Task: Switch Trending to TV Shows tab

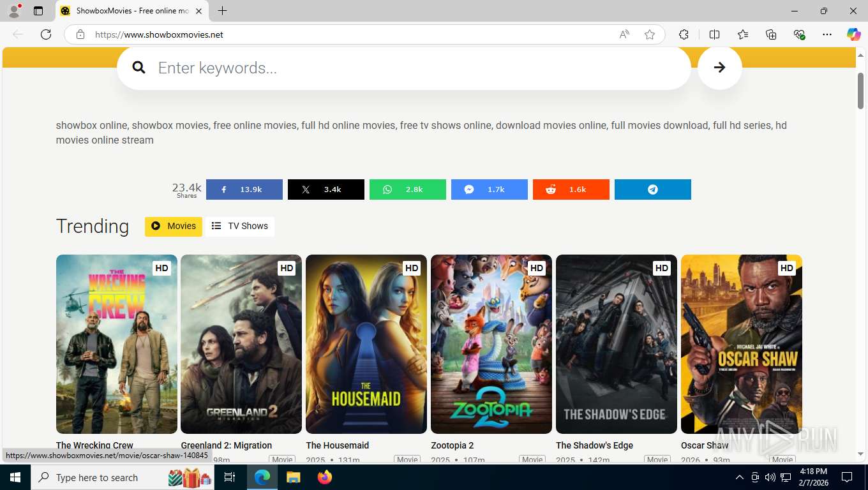Action: pos(240,226)
